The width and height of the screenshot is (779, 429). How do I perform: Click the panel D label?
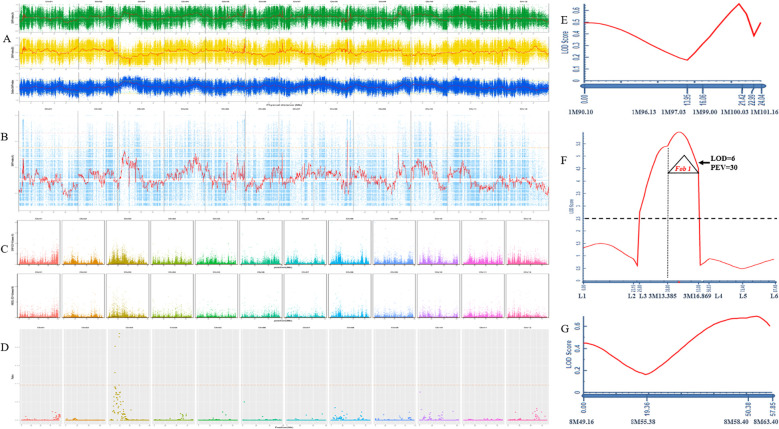tap(5, 346)
